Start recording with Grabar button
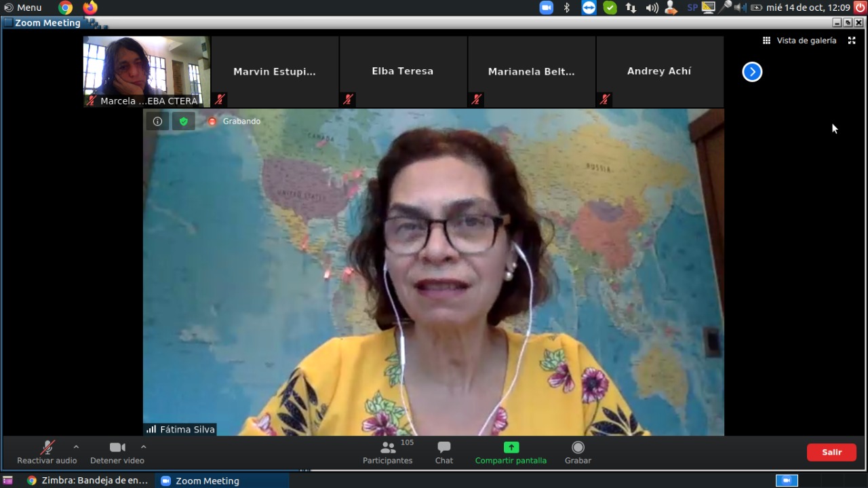 (578, 452)
